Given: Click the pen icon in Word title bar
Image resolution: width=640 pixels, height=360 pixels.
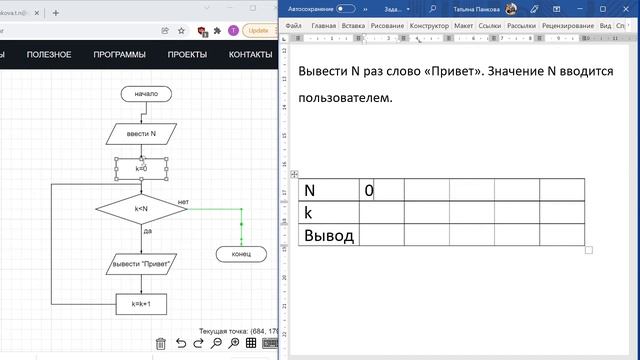Looking at the screenshot, I should (534, 9).
